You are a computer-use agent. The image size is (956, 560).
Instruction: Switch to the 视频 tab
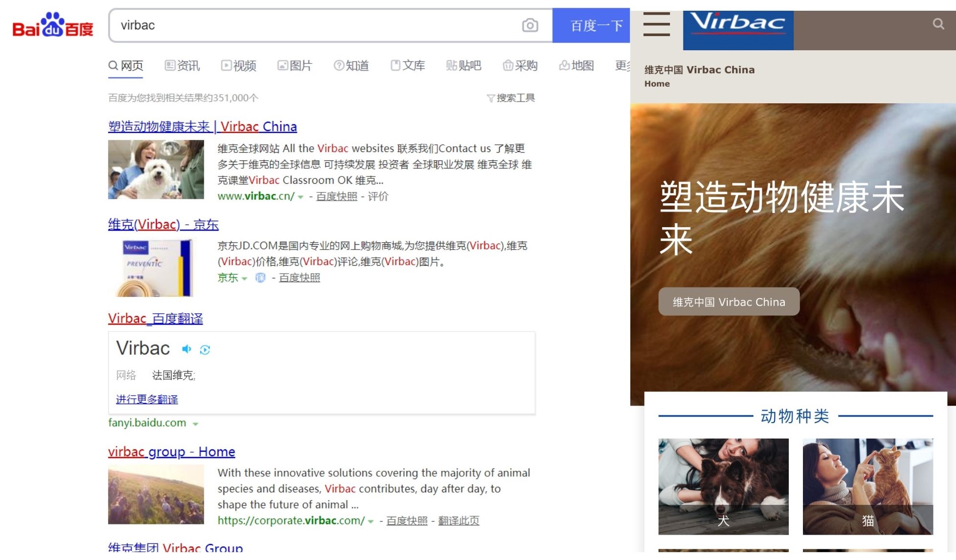[x=239, y=66]
